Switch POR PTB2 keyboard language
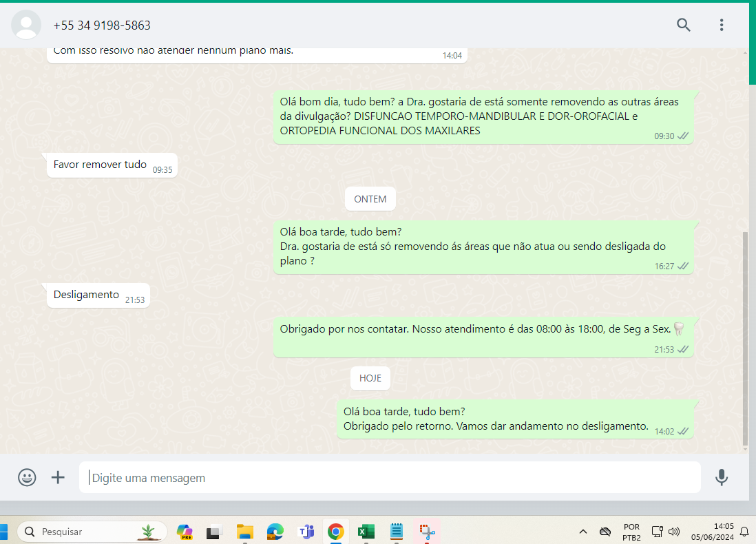Screen dimensions: 756x544 (631, 532)
